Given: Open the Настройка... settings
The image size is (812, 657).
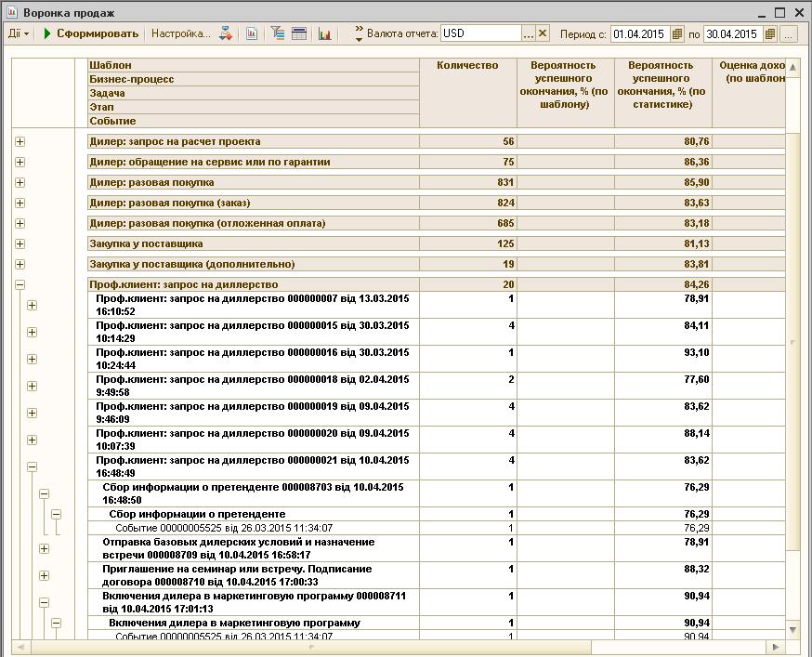Looking at the screenshot, I should click(x=181, y=34).
